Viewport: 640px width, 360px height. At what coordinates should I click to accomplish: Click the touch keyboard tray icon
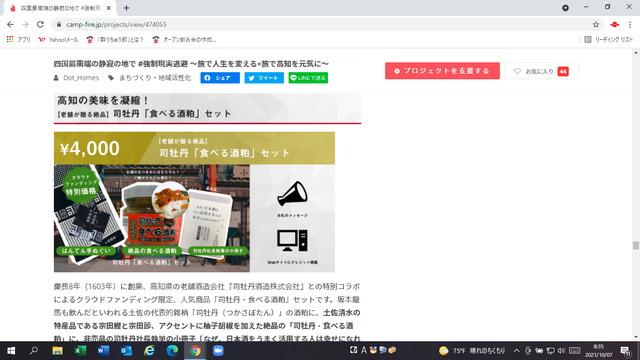click(x=574, y=351)
